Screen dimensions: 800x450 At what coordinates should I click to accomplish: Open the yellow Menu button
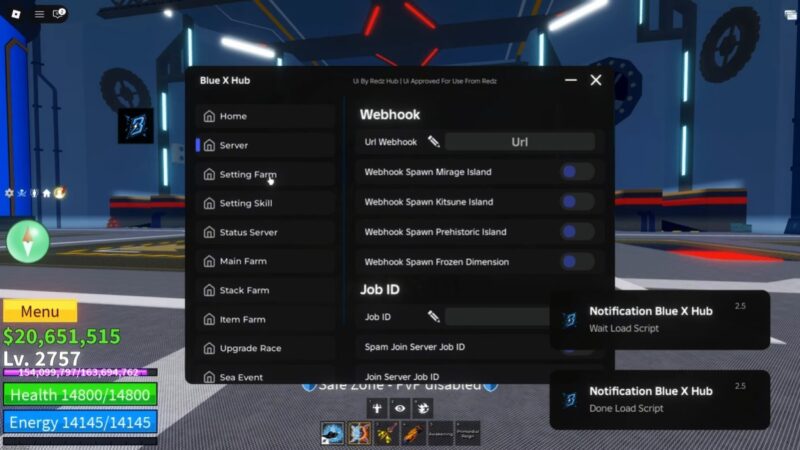[x=40, y=311]
